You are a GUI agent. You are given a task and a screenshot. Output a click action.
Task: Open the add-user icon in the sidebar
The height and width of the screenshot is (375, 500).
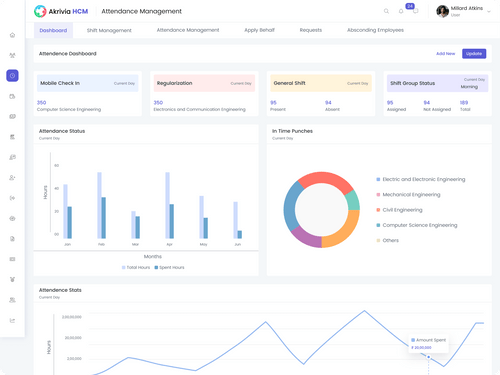point(12,178)
